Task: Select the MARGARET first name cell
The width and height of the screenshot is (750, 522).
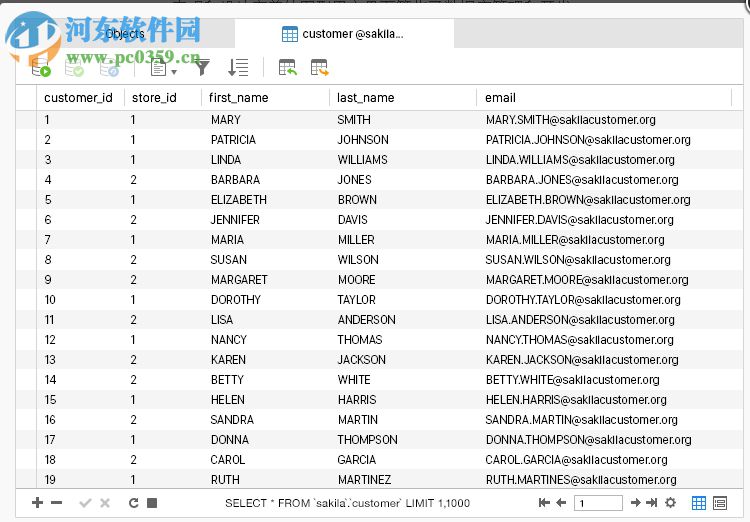Action: [x=239, y=280]
